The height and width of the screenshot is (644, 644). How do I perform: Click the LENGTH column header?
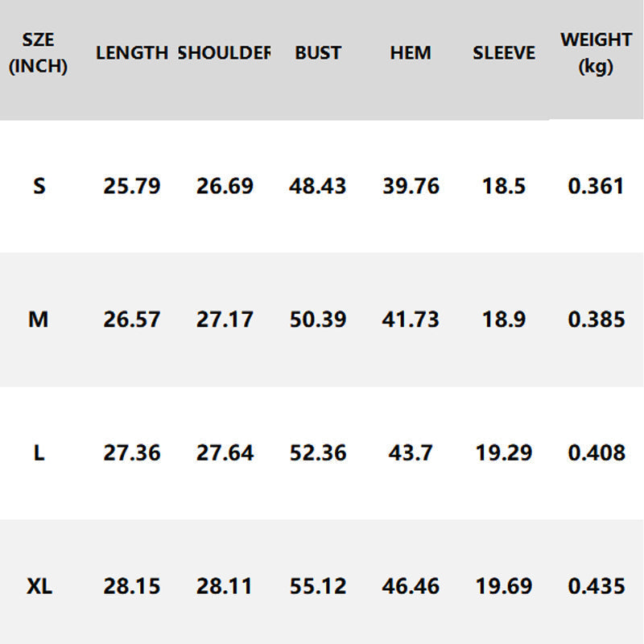click(131, 53)
